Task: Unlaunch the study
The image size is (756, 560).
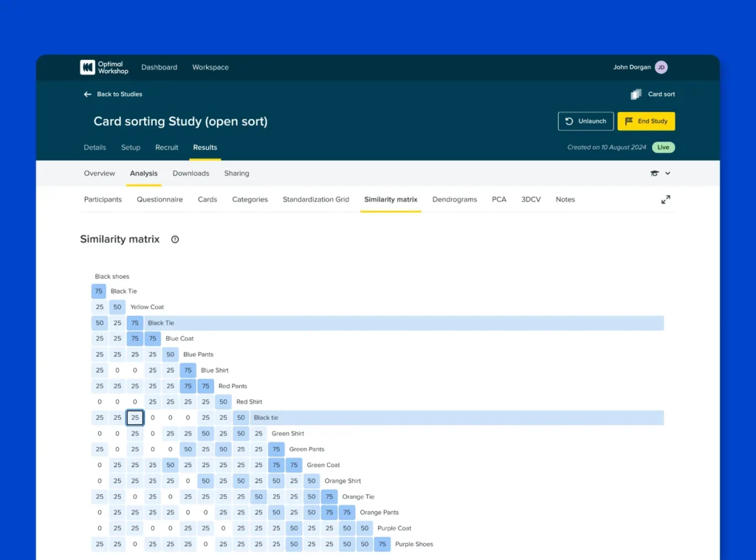Action: pos(585,122)
